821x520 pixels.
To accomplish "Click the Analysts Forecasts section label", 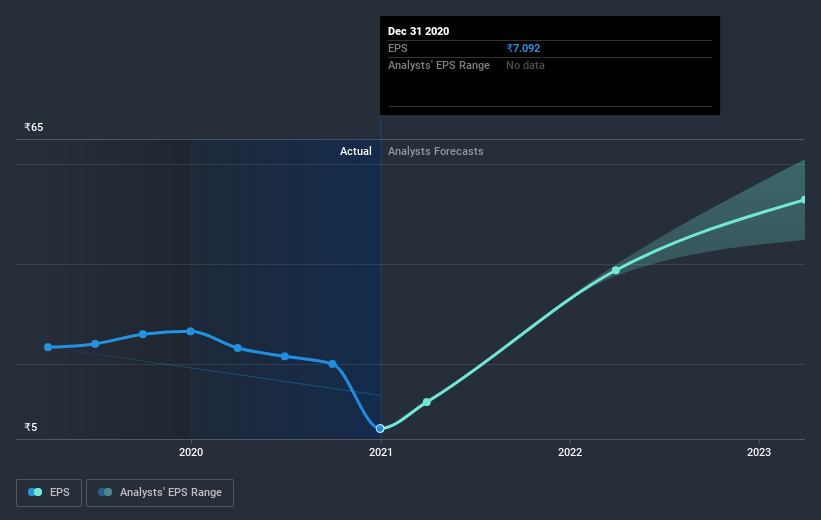I will 436,151.
